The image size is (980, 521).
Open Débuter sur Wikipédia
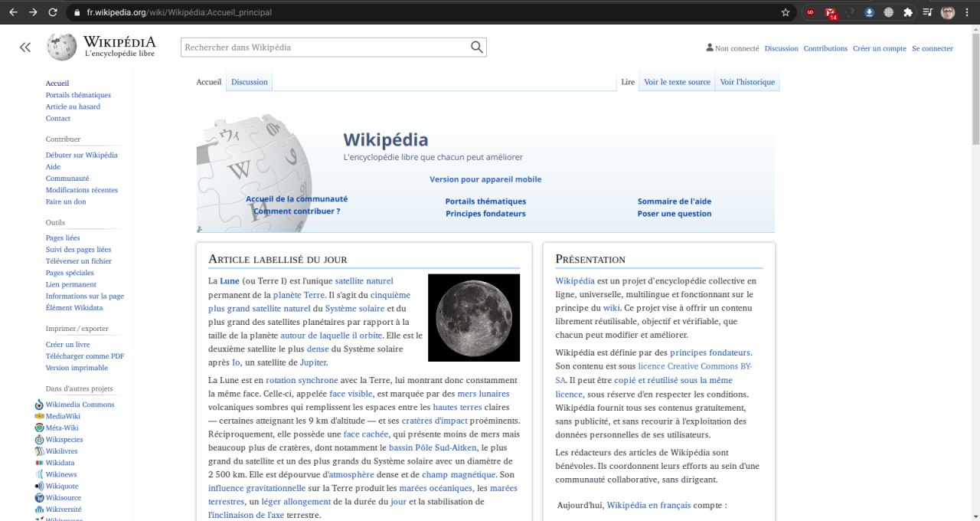pyautogui.click(x=81, y=155)
